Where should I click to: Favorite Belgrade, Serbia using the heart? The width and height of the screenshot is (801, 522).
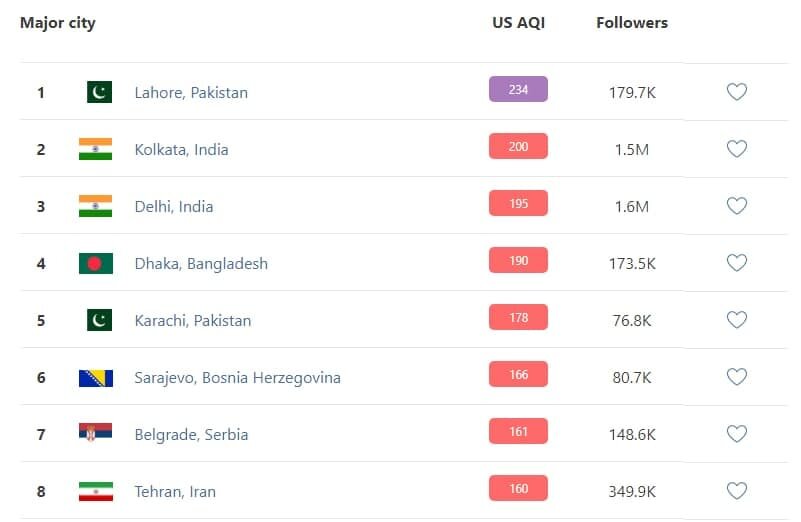[736, 434]
